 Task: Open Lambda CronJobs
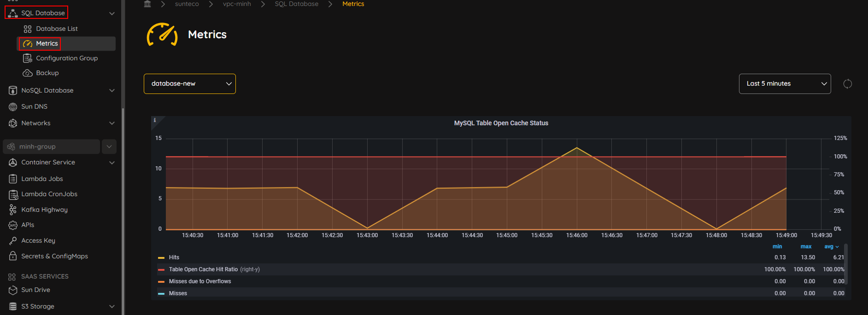tap(49, 194)
